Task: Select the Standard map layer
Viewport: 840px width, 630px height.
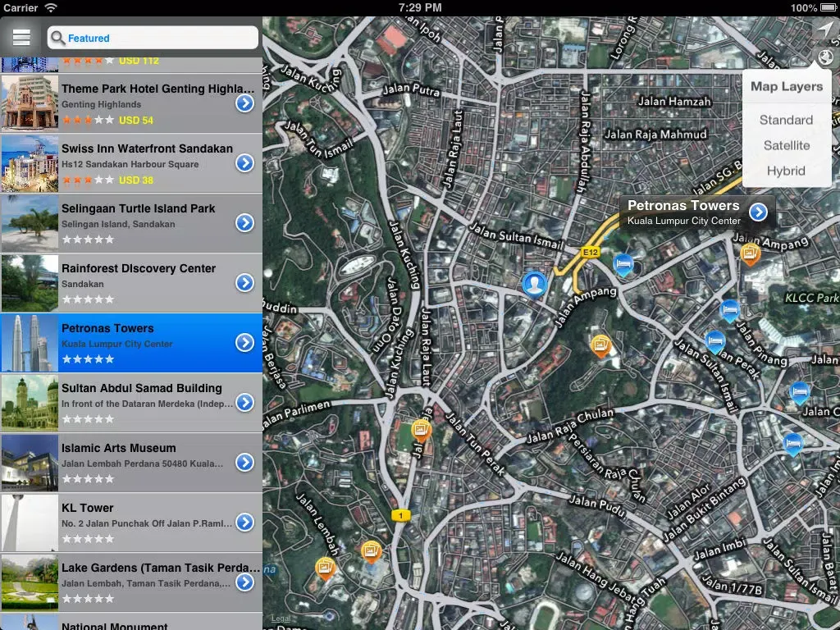Action: point(786,120)
